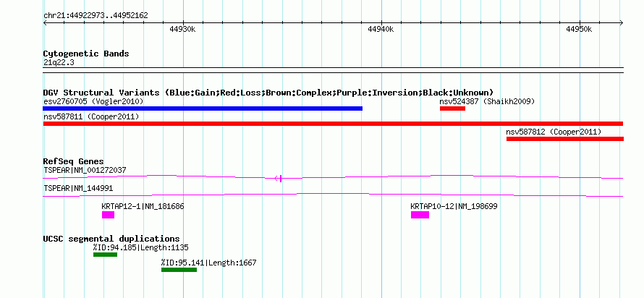Click the %ID:95.141|Length:1667 label
Image resolution: width=644 pixels, height=298 pixels.
coord(208,263)
